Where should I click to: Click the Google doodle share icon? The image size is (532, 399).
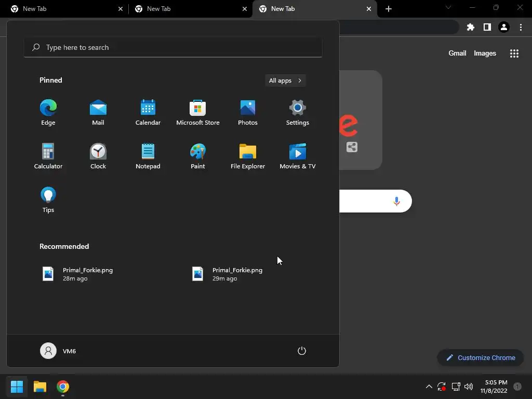click(x=352, y=147)
